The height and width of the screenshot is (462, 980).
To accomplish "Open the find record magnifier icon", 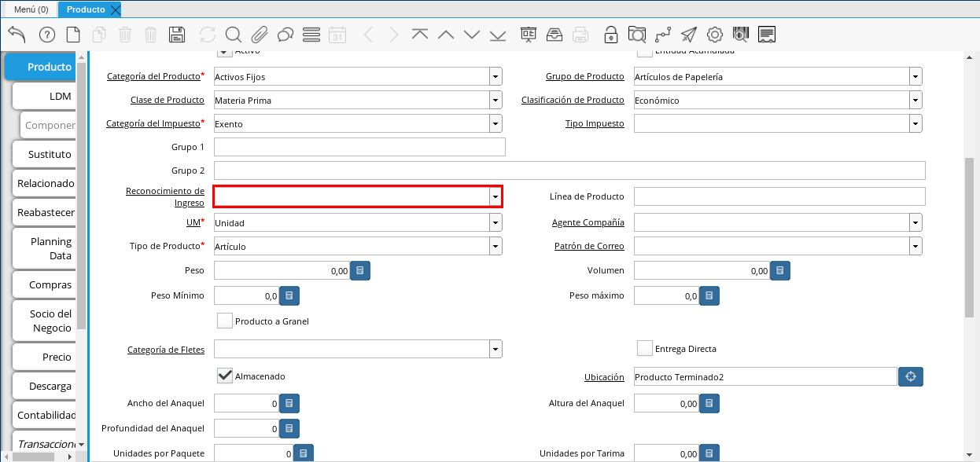I will [234, 35].
